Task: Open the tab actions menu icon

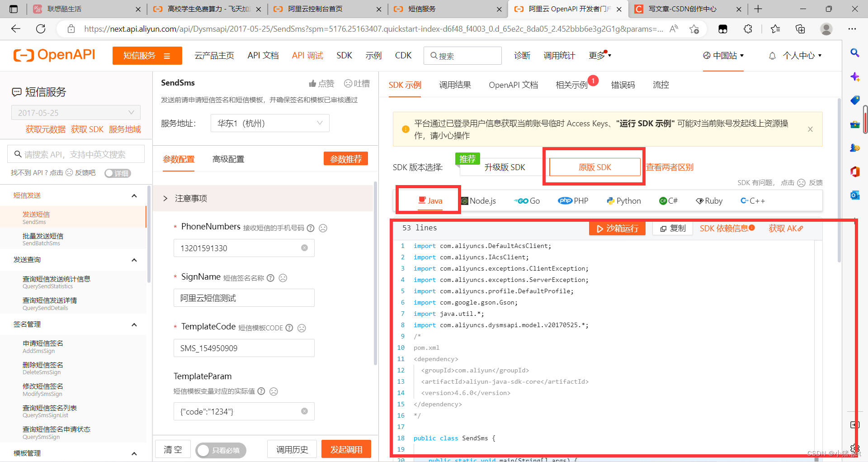Action: [x=14, y=9]
